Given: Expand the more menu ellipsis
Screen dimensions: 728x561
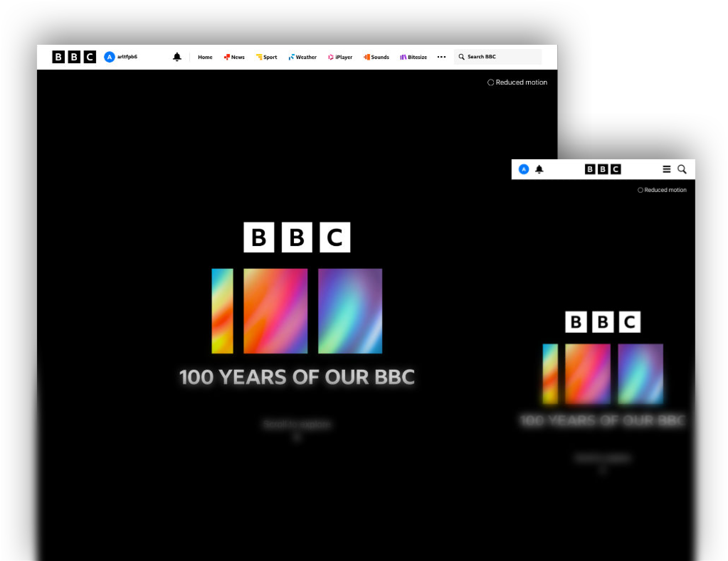Looking at the screenshot, I should pyautogui.click(x=441, y=57).
